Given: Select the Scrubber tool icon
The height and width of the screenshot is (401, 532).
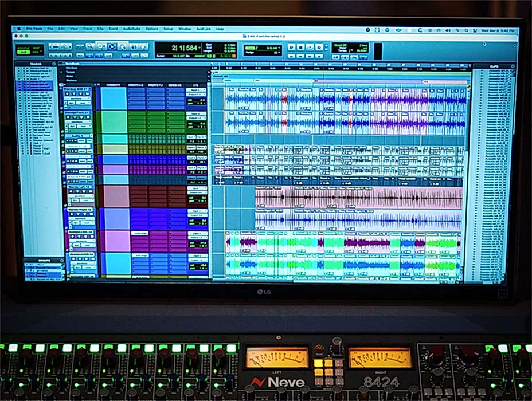Looking at the screenshot, I should pyautogui.click(x=134, y=46).
